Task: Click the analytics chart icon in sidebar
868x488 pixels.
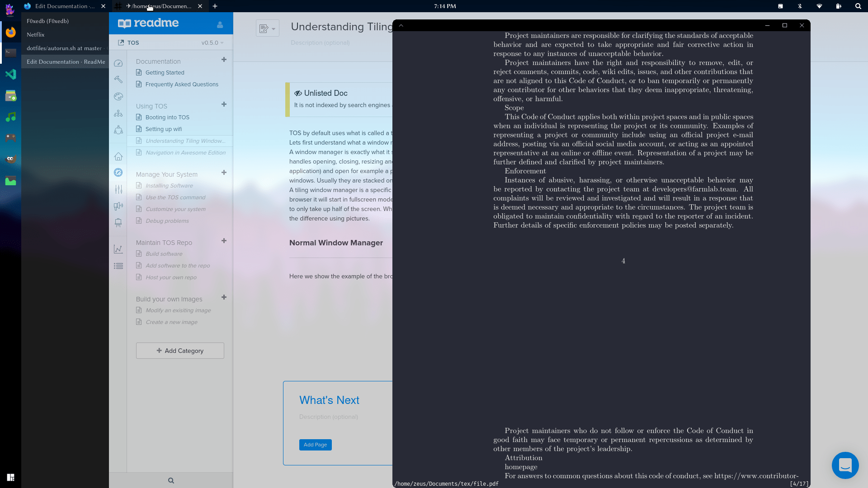Action: [x=118, y=249]
